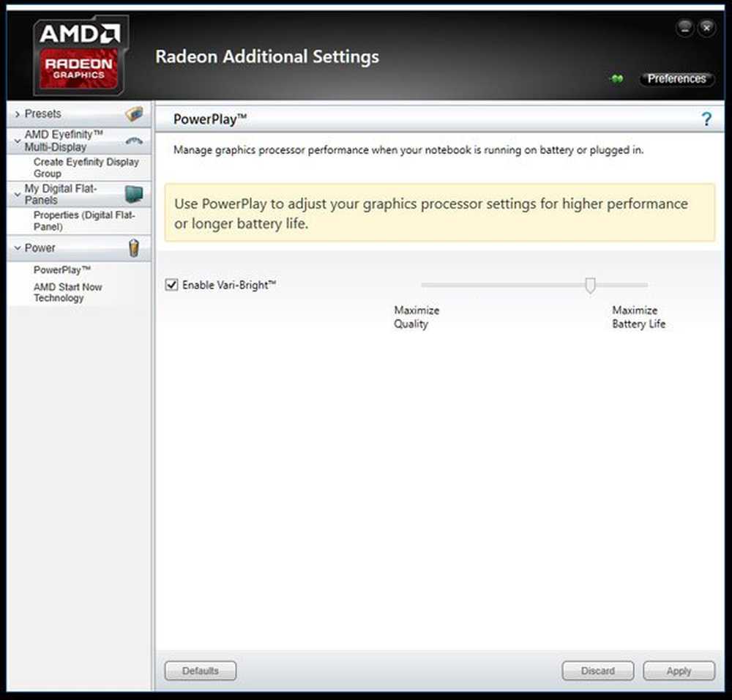This screenshot has height=700, width=732.
Task: Click the Digital Flat-Panels monitor icon
Action: (x=135, y=194)
